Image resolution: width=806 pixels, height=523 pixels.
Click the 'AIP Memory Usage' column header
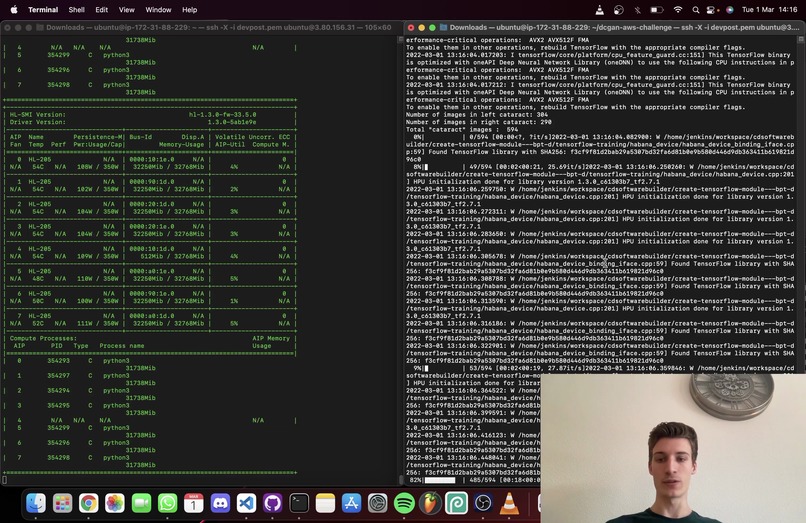click(x=271, y=342)
